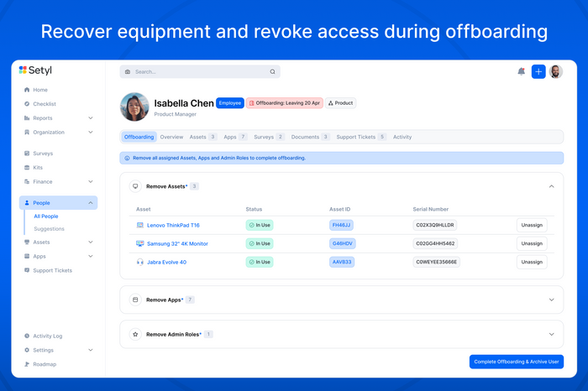588x391 pixels.
Task: Select All People sub-item
Action: (46, 216)
